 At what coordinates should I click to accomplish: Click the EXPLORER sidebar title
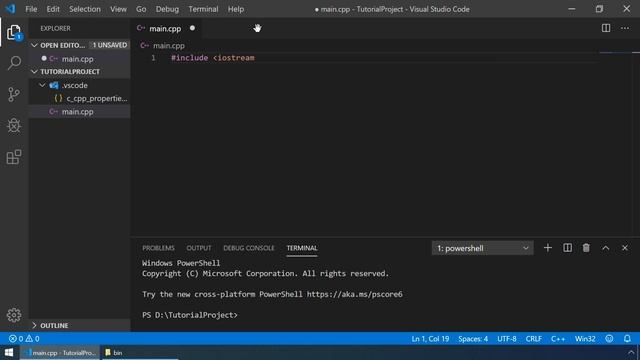click(56, 28)
